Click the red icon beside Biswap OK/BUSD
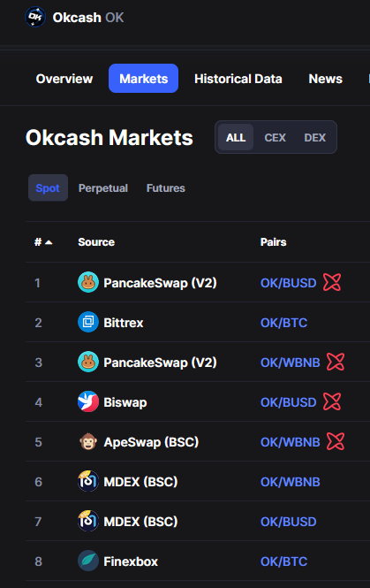 coord(332,401)
